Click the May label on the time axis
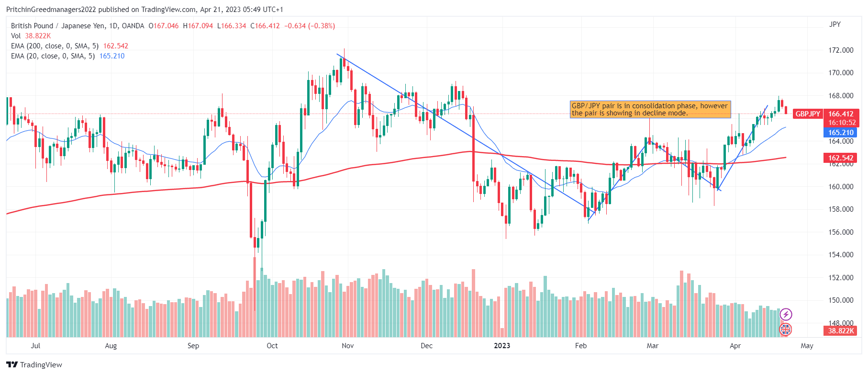 (x=807, y=346)
